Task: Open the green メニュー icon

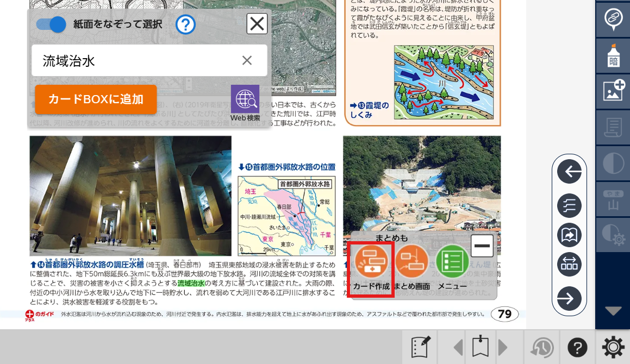Action: click(452, 263)
